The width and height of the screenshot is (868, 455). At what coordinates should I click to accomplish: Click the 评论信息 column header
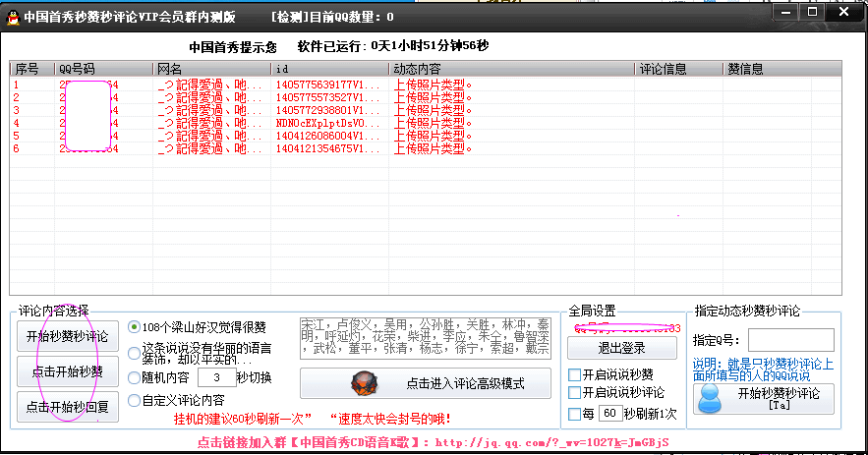(678, 69)
